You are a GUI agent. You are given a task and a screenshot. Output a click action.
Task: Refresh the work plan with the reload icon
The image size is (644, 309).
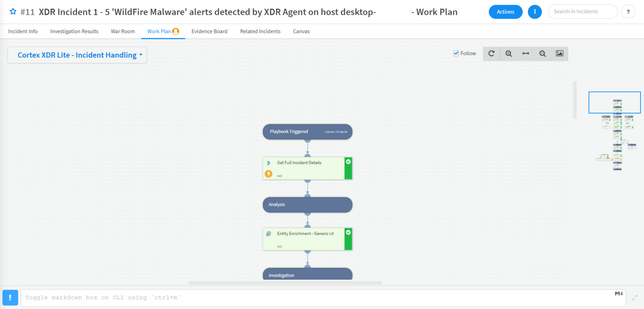(x=491, y=54)
